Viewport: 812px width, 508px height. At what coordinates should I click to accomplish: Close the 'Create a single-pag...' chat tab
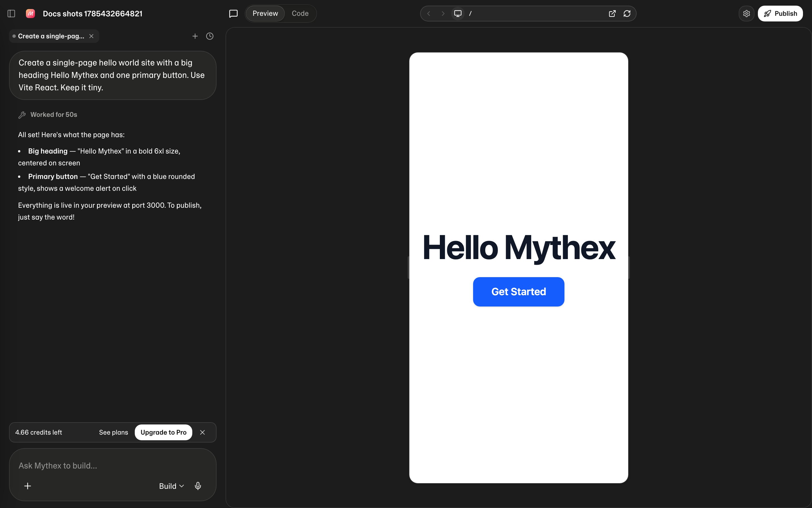[x=91, y=36]
